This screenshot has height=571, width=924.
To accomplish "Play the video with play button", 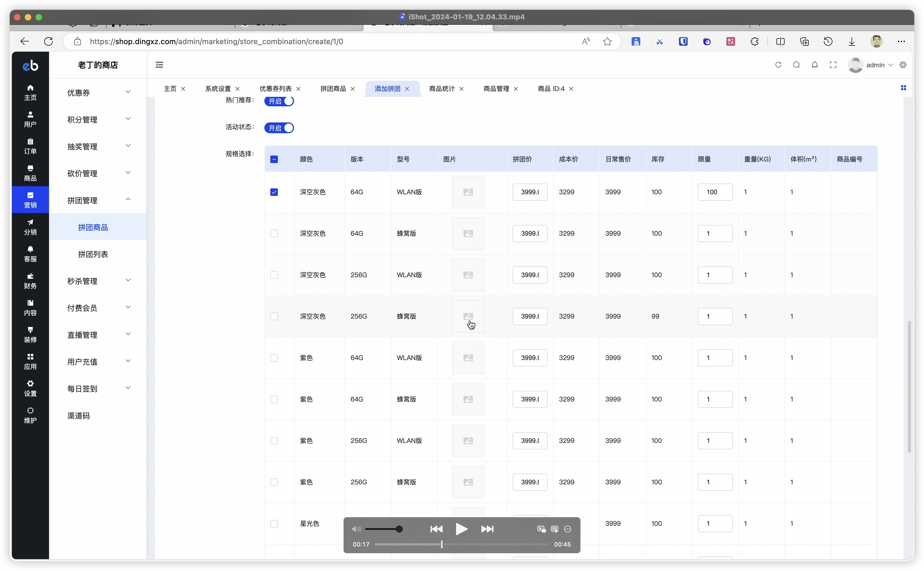I will click(x=461, y=529).
